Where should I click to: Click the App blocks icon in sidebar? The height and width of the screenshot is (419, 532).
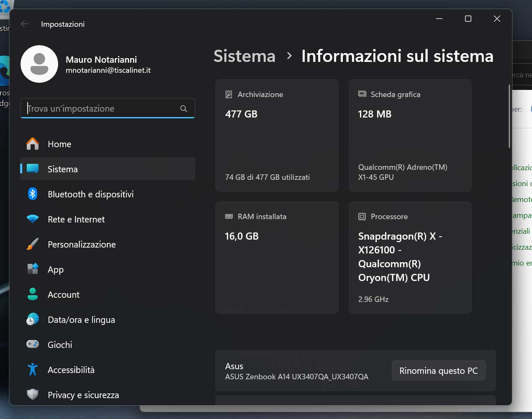(x=33, y=269)
